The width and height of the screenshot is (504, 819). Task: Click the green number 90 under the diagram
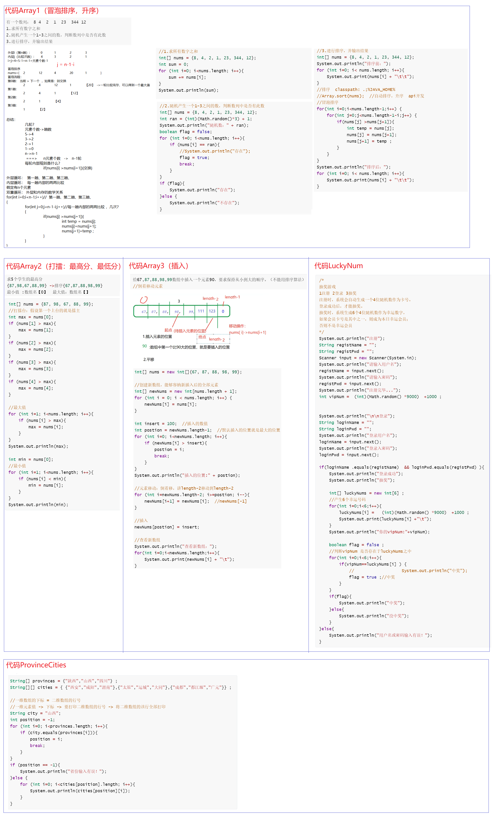click(144, 346)
